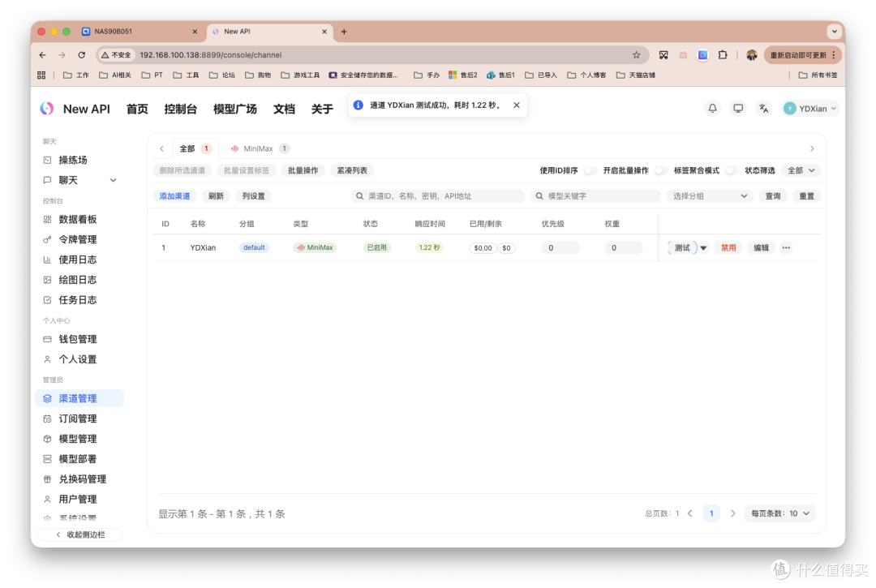Open 用户管理 user management

click(x=79, y=499)
